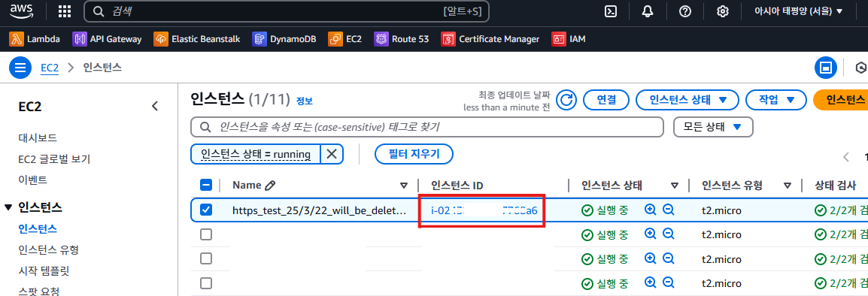The image size is (868, 296).
Task: Toggle the select-all instances checkbox
Action: [x=206, y=186]
